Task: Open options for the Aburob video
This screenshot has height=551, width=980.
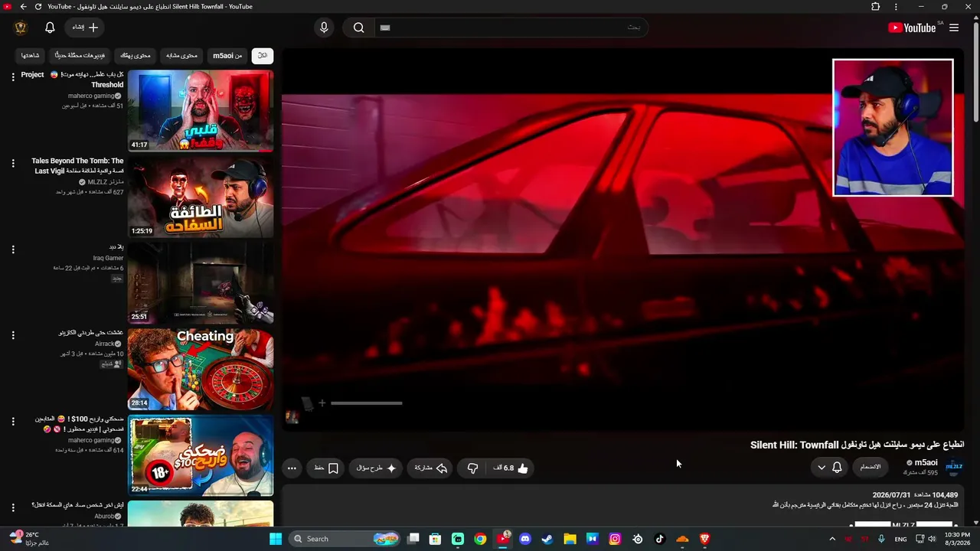Action: coord(13,507)
